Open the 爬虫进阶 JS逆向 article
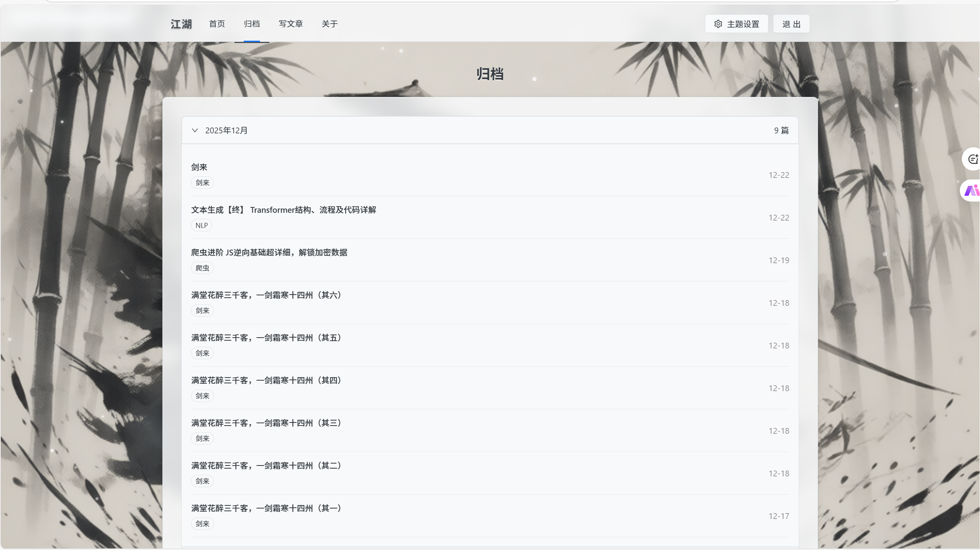The width and height of the screenshot is (980, 550). point(269,252)
